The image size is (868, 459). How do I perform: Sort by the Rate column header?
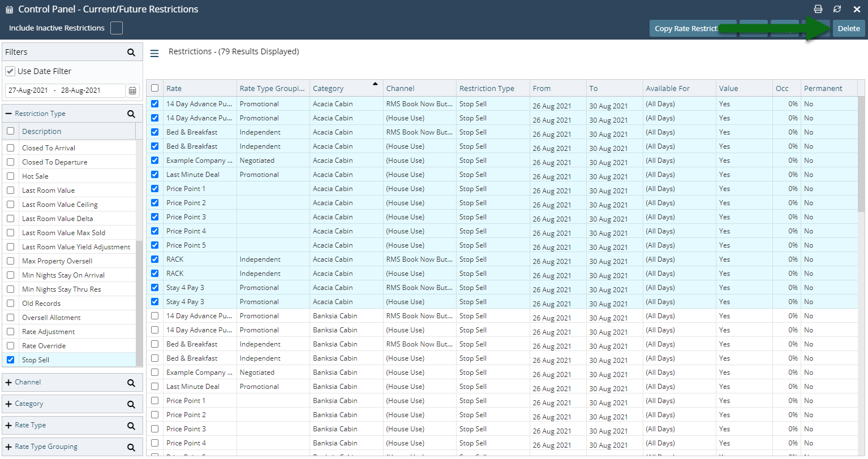click(x=200, y=88)
